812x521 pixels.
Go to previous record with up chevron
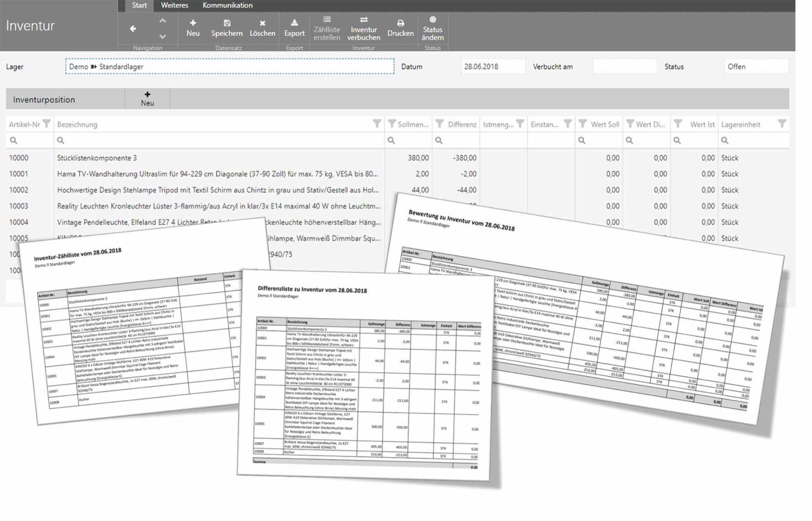(x=162, y=21)
